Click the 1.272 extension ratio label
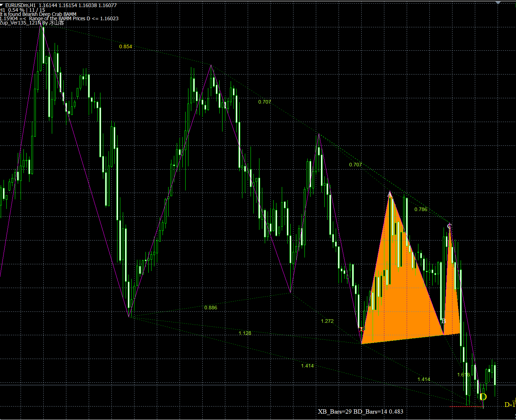This screenshot has height=420, width=516. pyautogui.click(x=327, y=321)
